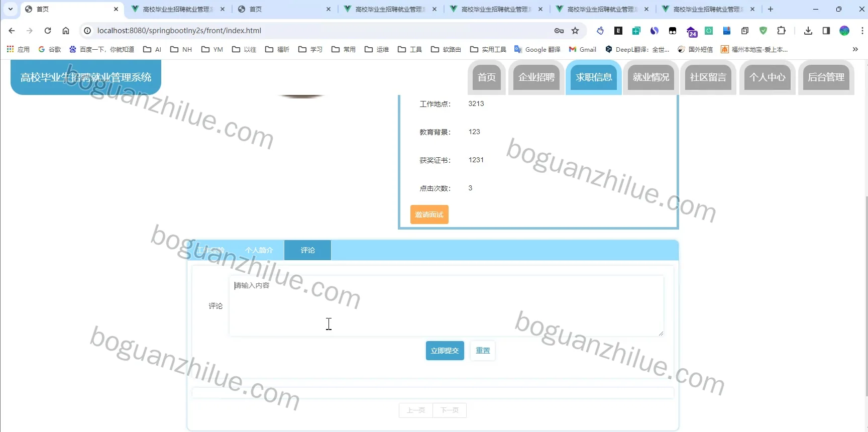Go back with the browser back arrow
The width and height of the screenshot is (868, 432).
12,31
